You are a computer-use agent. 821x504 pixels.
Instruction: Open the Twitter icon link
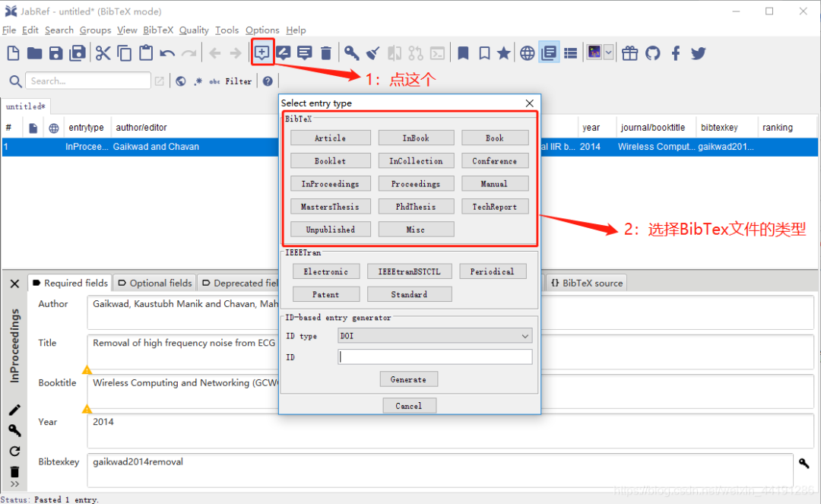(x=698, y=53)
